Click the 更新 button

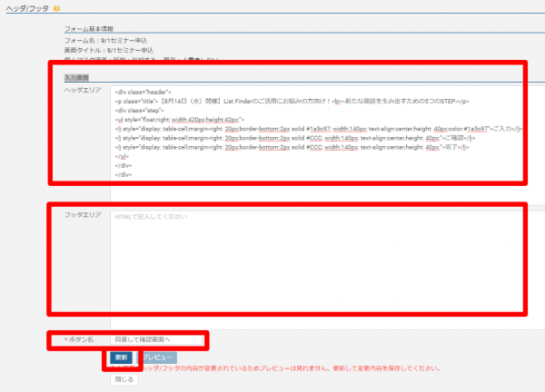122,358
